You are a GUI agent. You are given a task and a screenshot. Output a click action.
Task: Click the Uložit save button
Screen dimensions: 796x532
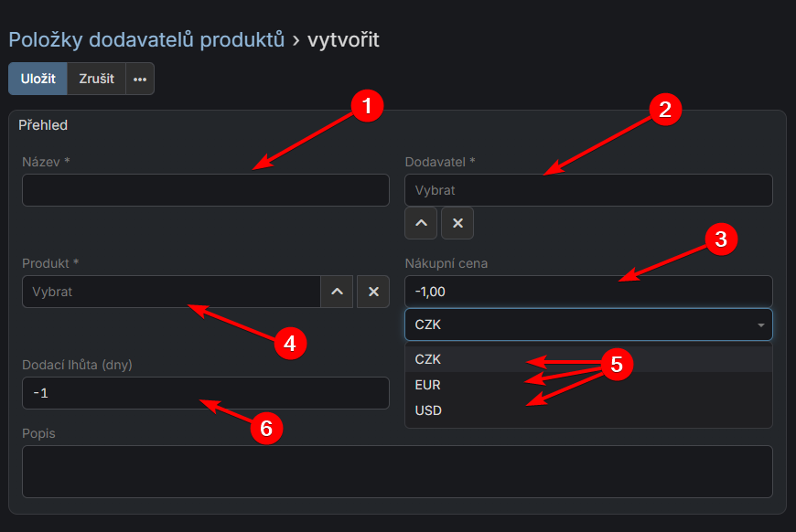[38, 79]
